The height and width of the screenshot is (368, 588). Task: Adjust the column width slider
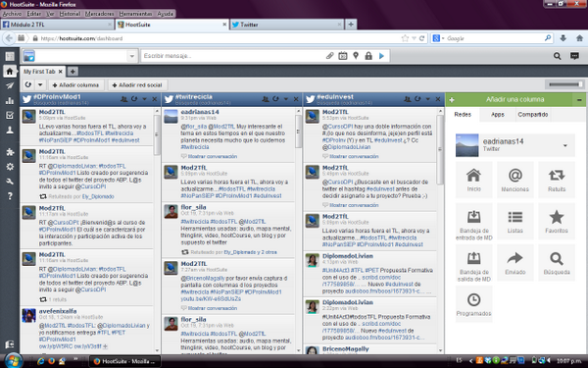(564, 84)
